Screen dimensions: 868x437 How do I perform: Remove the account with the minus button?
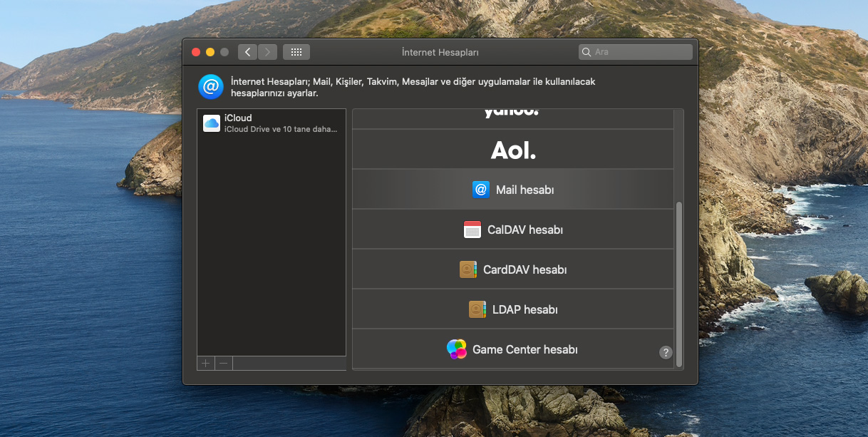[224, 363]
